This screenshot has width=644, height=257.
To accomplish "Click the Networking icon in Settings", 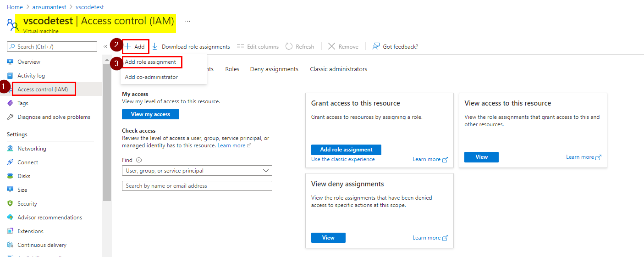I will tap(10, 149).
